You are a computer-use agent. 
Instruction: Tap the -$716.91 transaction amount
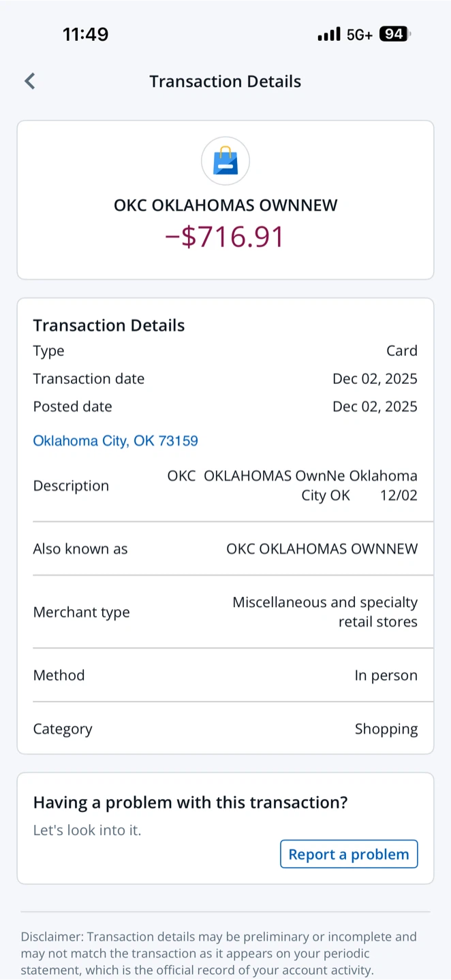[225, 237]
